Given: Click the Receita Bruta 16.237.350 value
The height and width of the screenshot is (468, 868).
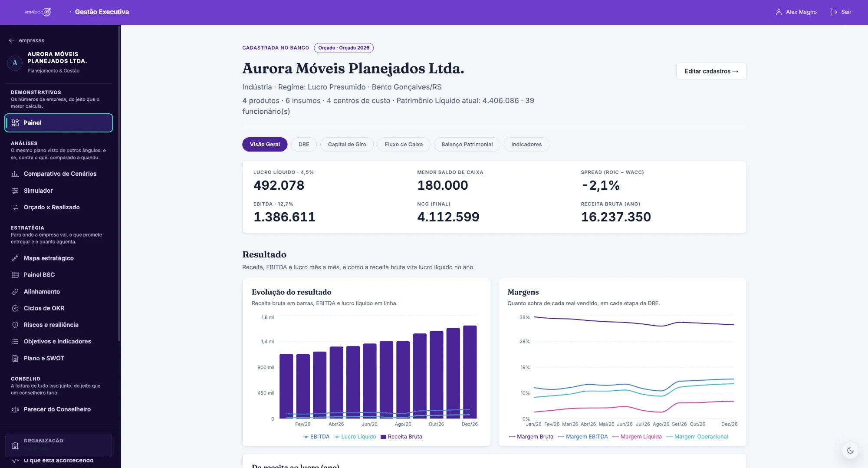Looking at the screenshot, I should tap(616, 217).
